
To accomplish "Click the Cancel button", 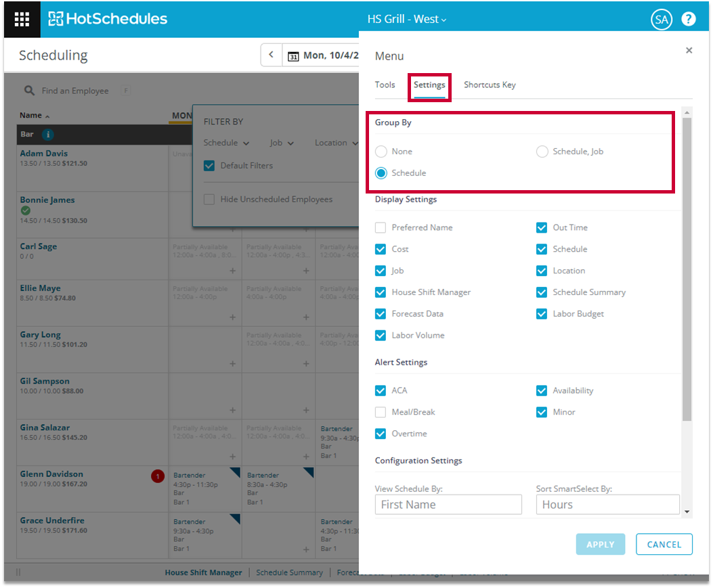I will [x=664, y=544].
